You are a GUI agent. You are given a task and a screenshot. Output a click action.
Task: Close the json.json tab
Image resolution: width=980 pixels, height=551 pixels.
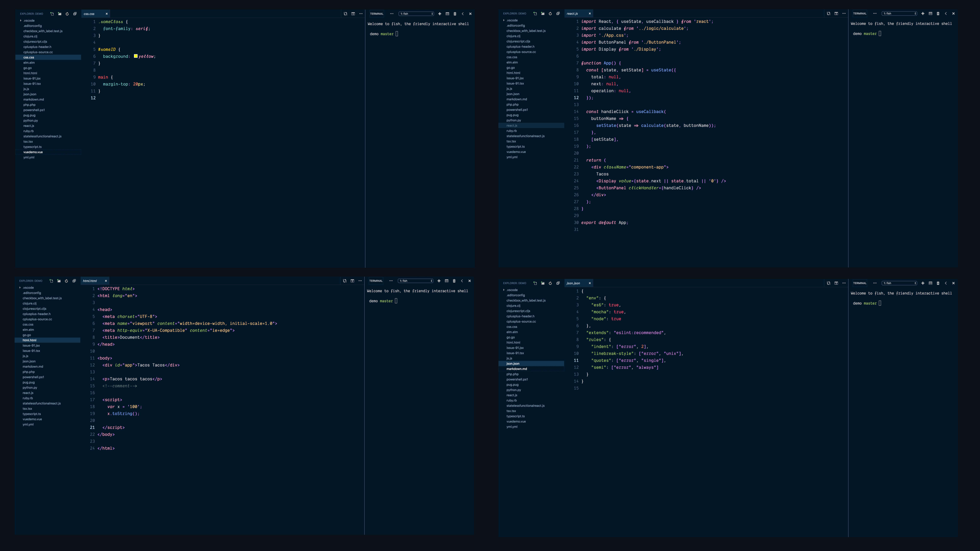[x=590, y=283]
